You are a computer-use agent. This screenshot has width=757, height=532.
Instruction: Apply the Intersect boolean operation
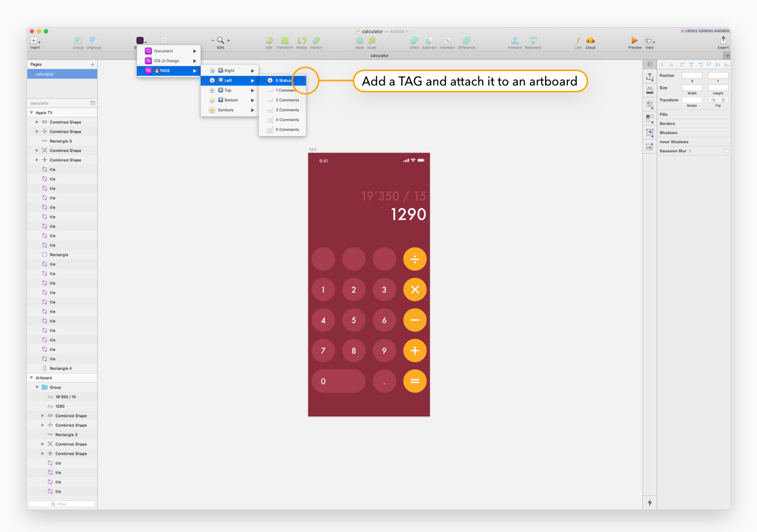point(447,41)
